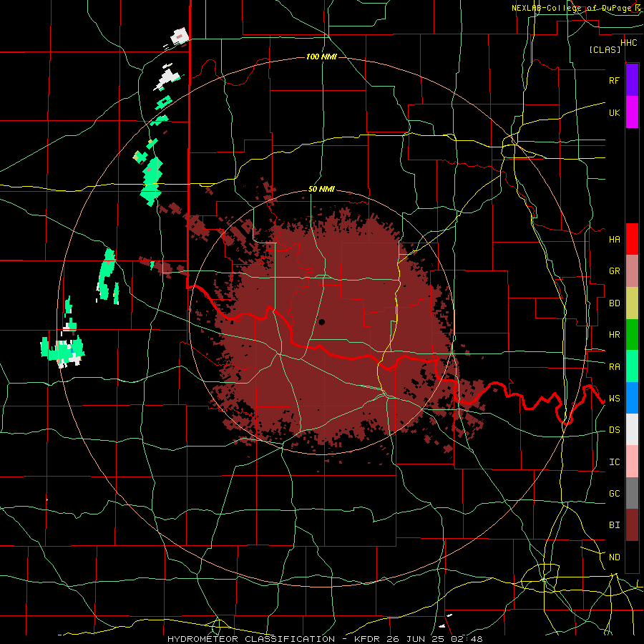Screen dimensions: 644x644
Task: Click the RA legend label
Action: [614, 367]
